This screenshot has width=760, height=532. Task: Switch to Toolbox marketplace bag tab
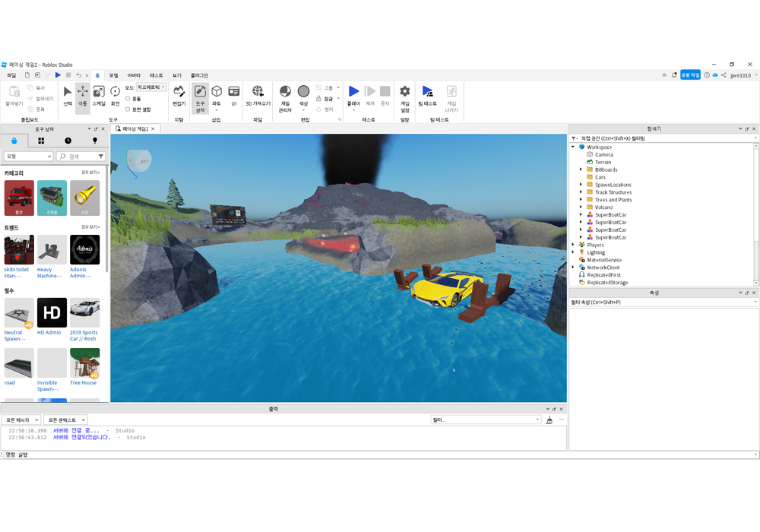click(14, 141)
